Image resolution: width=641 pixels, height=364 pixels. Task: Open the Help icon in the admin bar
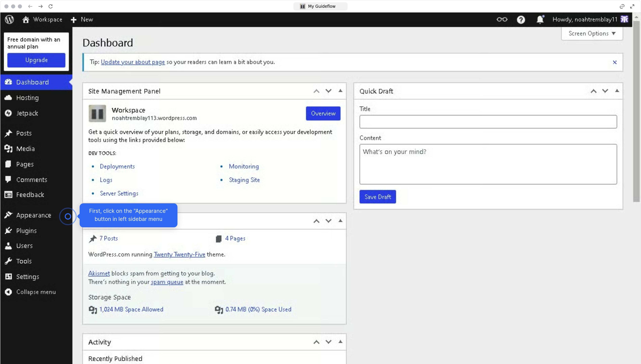521,20
